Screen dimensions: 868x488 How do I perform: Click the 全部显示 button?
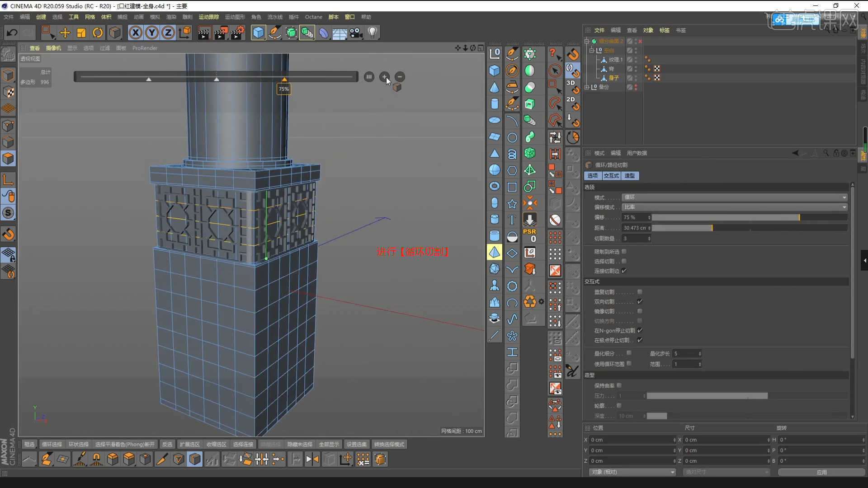pos(329,445)
